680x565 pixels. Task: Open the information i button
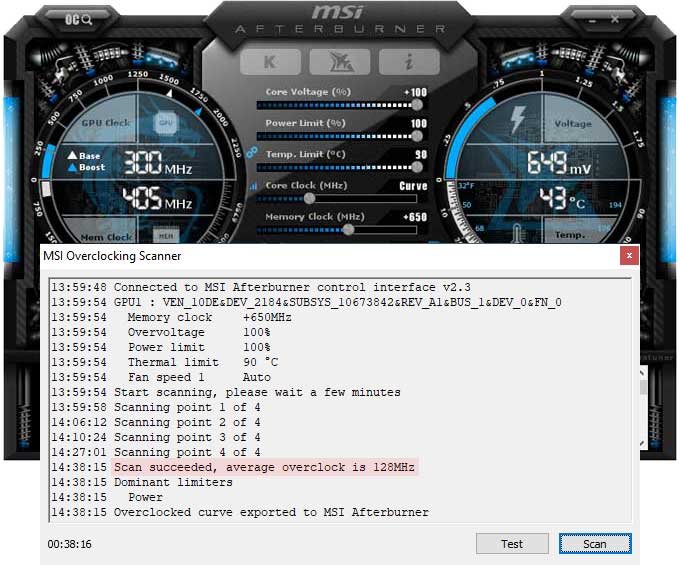tap(409, 62)
